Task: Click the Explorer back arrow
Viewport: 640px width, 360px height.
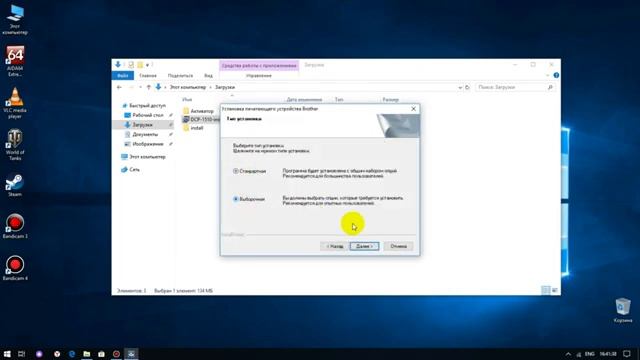Action: pos(119,87)
